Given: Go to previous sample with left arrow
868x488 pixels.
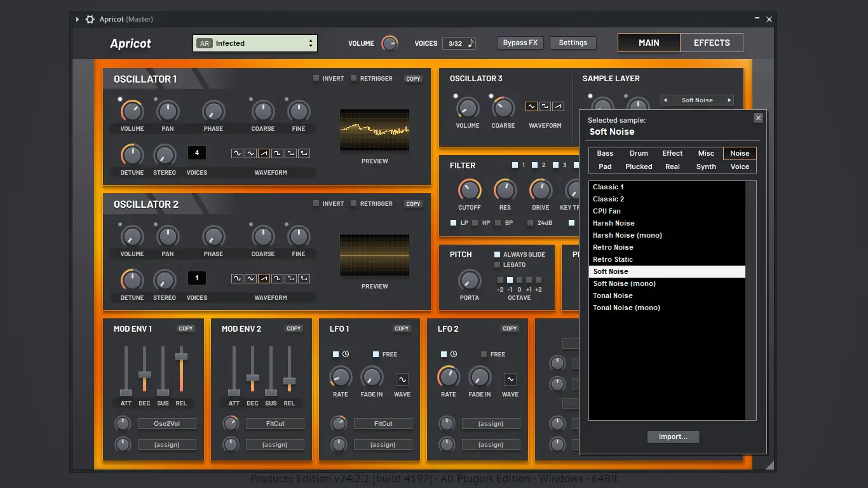Looking at the screenshot, I should tap(665, 100).
